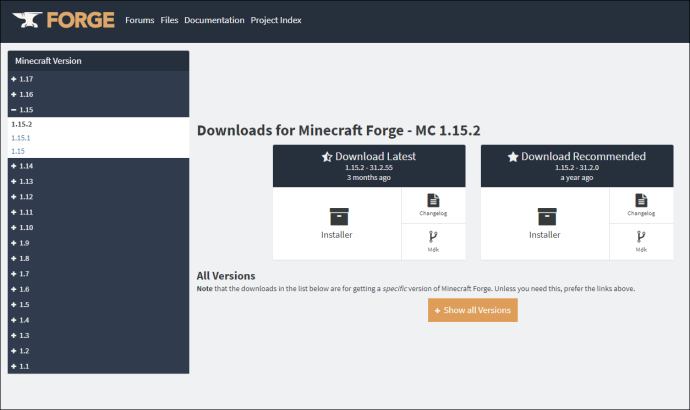Click the Show all Versions button
Image resolution: width=690 pixels, height=410 pixels.
coord(473,310)
